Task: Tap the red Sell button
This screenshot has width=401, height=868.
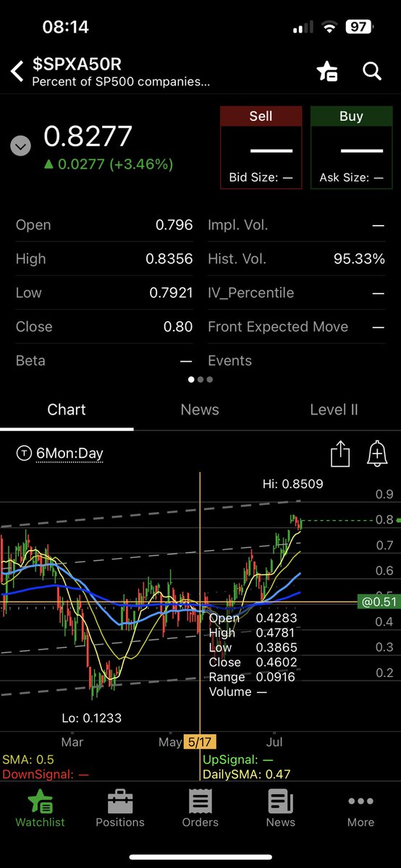Action: pyautogui.click(x=261, y=148)
